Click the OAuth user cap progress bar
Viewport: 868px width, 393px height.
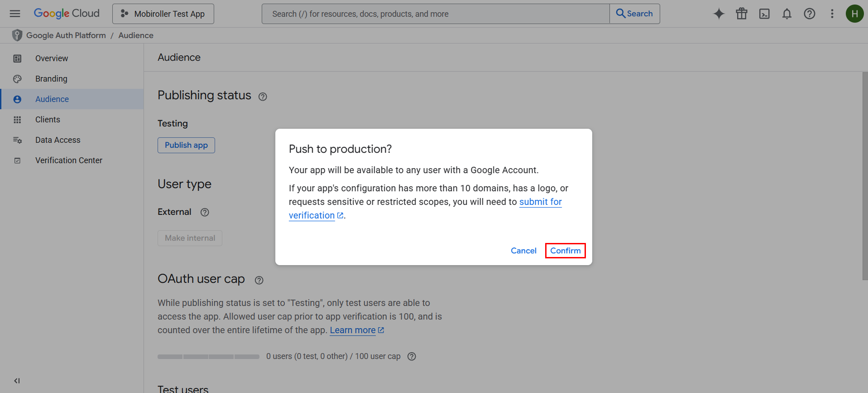pyautogui.click(x=208, y=357)
